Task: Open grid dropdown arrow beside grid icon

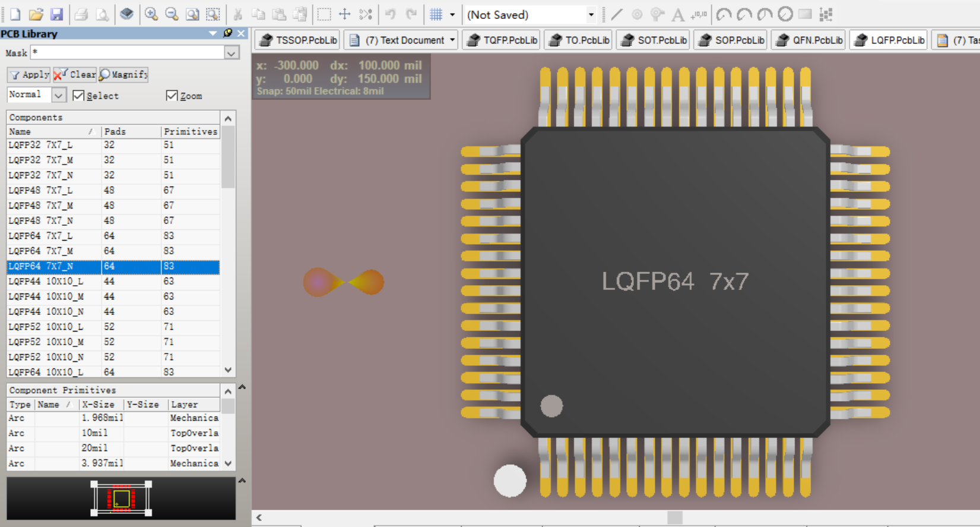Action: point(452,14)
